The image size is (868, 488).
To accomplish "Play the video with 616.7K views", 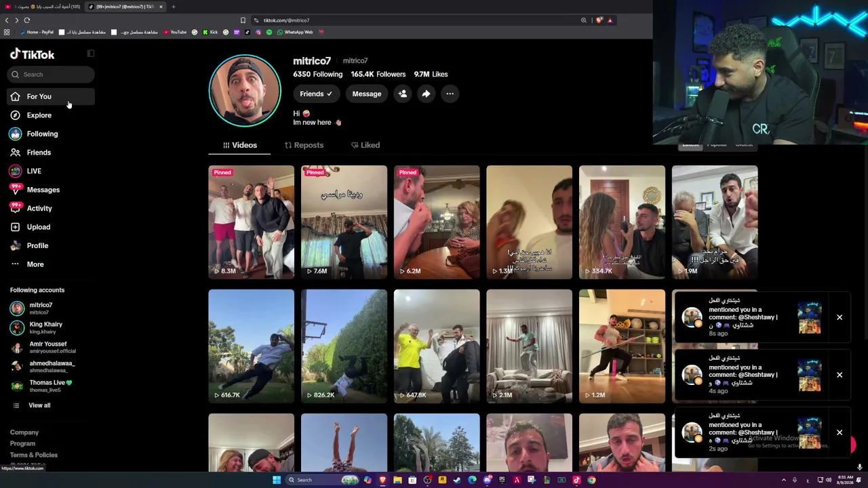I will pyautogui.click(x=252, y=346).
